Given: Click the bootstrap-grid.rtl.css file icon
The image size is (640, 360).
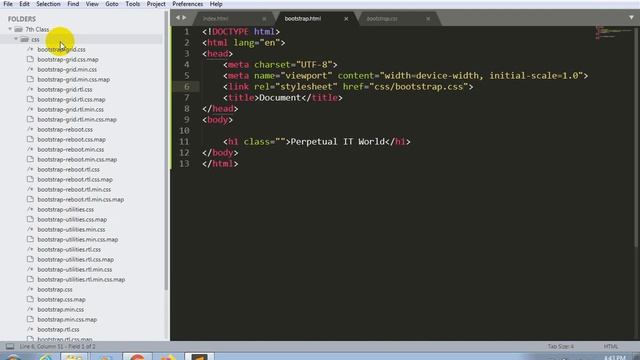Looking at the screenshot, I should pos(30,89).
